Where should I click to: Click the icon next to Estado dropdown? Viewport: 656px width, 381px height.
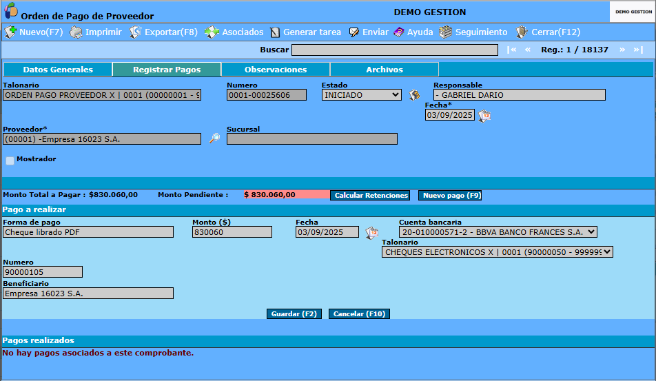415,95
